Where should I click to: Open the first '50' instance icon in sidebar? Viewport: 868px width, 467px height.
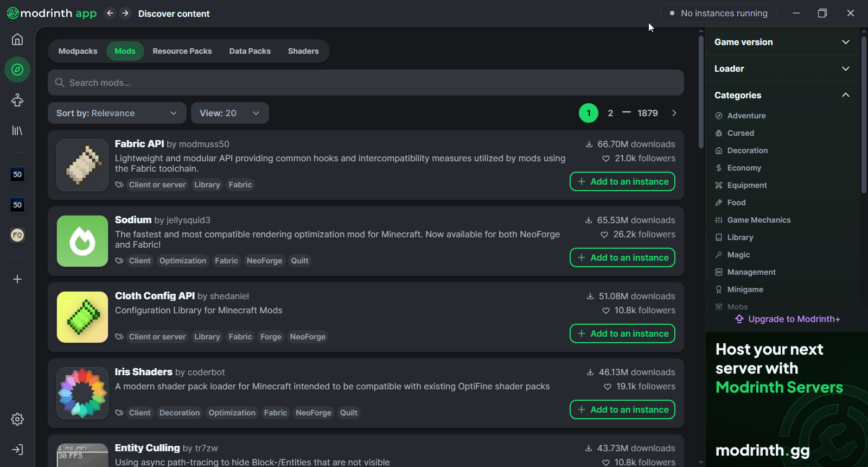point(17,174)
